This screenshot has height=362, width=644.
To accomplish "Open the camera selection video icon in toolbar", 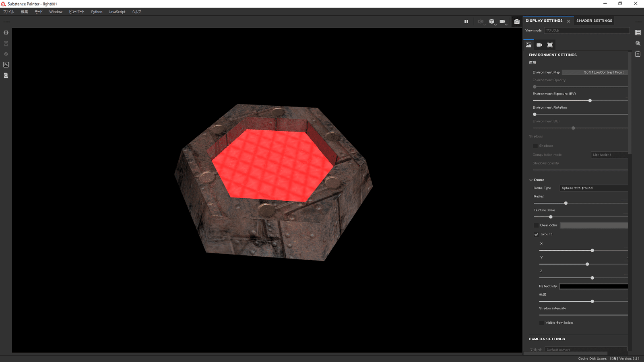I will coord(502,21).
